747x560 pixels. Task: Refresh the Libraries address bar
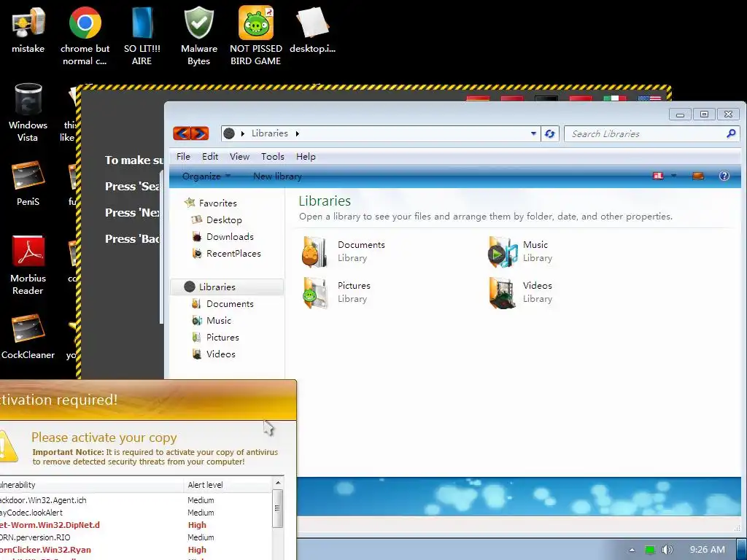pyautogui.click(x=550, y=134)
